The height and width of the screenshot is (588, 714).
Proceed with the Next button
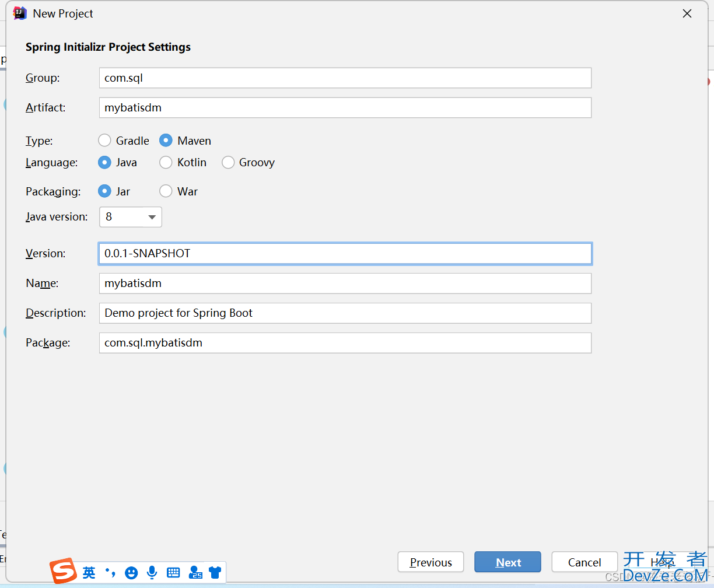pyautogui.click(x=508, y=562)
